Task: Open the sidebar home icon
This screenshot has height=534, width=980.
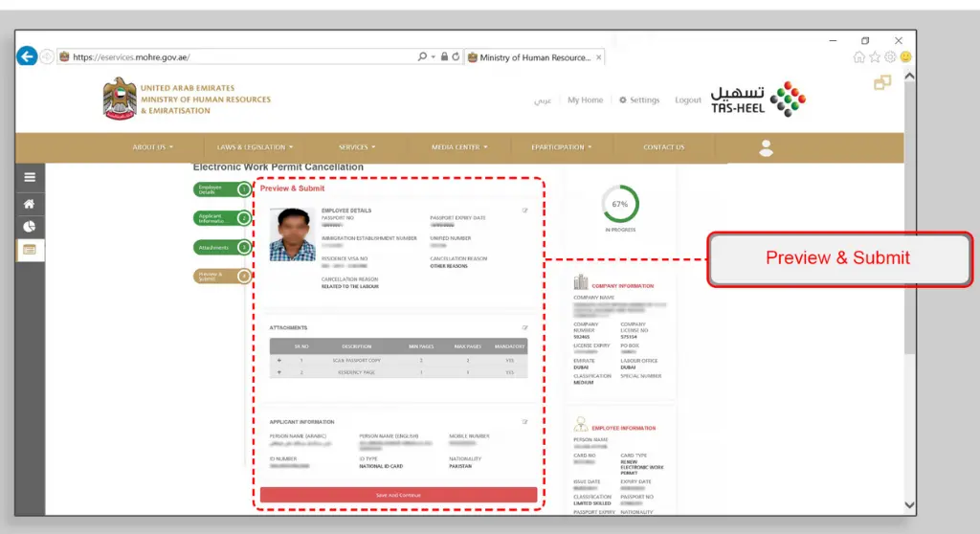Action: pyautogui.click(x=30, y=204)
